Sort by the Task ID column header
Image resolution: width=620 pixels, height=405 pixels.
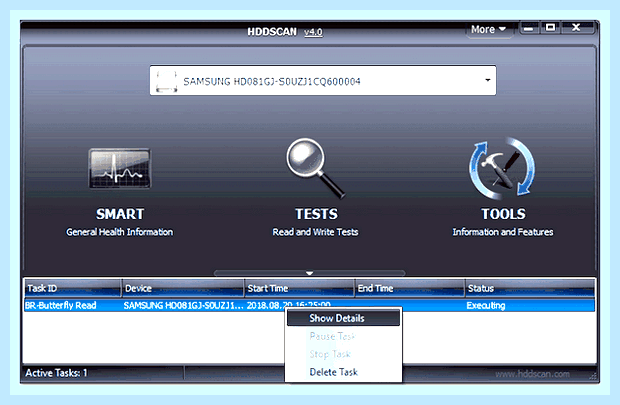(72, 288)
